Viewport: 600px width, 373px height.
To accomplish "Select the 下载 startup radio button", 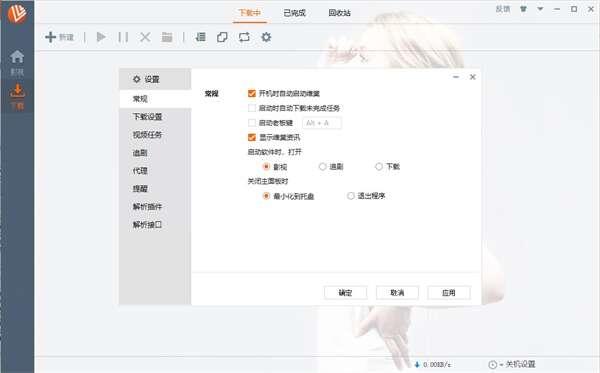I will click(x=379, y=166).
